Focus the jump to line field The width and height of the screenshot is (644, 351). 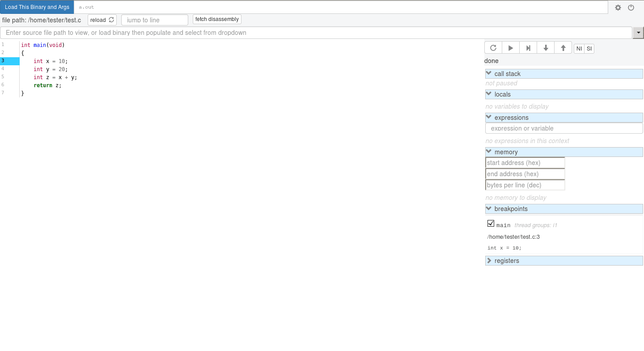(155, 20)
